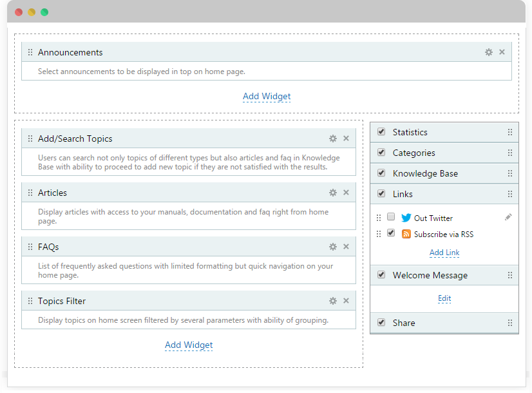The width and height of the screenshot is (532, 393).
Task: Click the Share label
Action: pos(404,323)
